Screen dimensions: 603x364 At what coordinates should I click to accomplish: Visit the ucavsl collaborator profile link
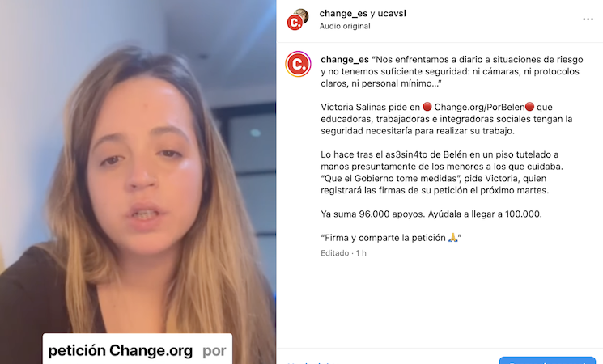pyautogui.click(x=392, y=14)
